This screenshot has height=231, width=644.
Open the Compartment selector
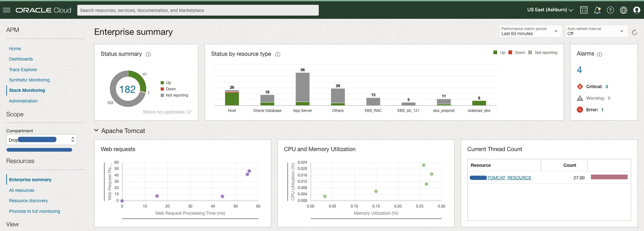pos(41,139)
